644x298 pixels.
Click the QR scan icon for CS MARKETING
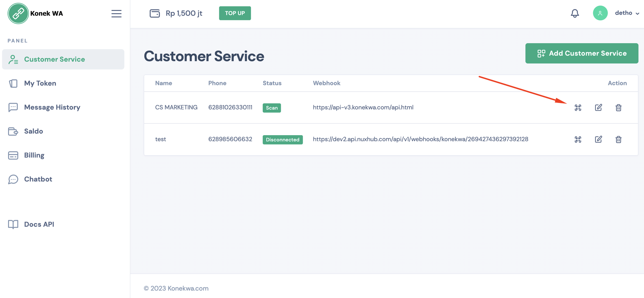(x=578, y=107)
